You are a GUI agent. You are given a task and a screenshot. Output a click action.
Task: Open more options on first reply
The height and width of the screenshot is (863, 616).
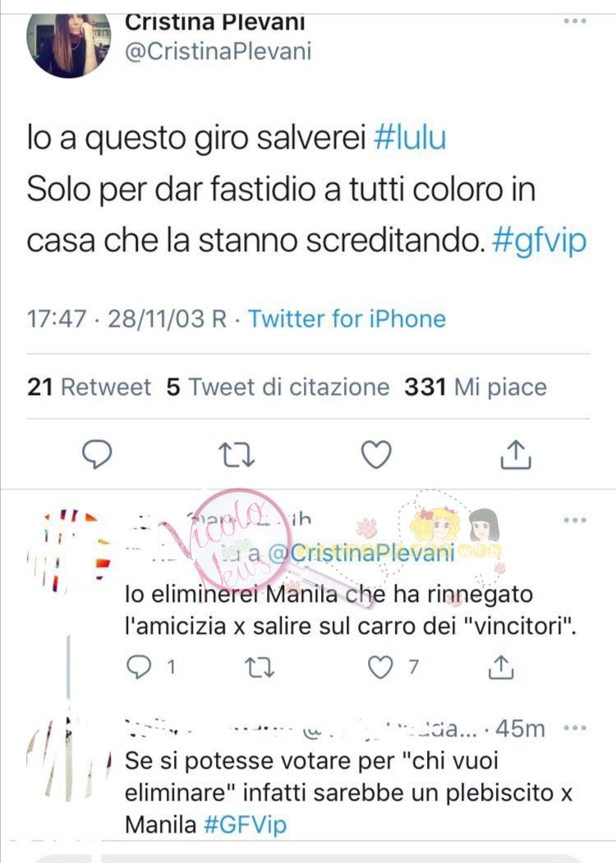(x=575, y=520)
